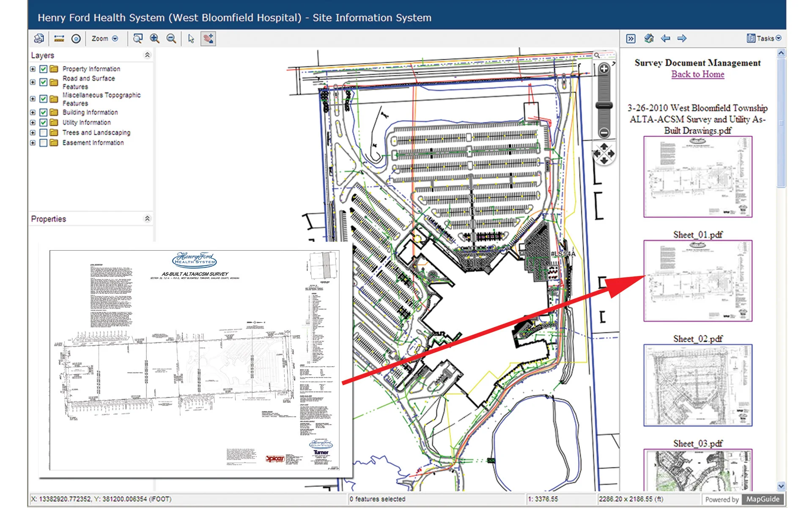The width and height of the screenshot is (812, 508).
Task: Click the Zoom Out magnifier icon
Action: (x=171, y=39)
